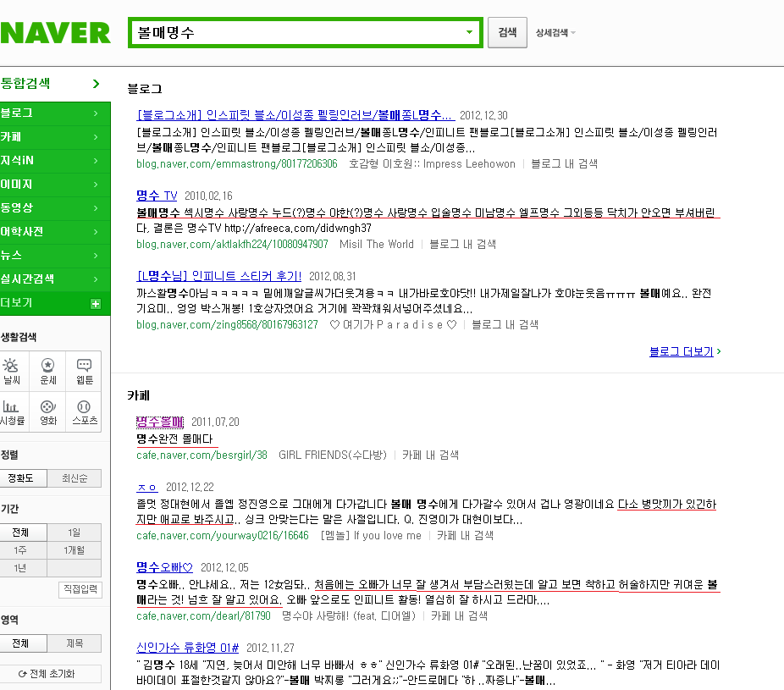This screenshot has width=784, height=690.
Task: Open the [블로그소개] 인스피릿 블소 blog result
Action: pos(295,115)
